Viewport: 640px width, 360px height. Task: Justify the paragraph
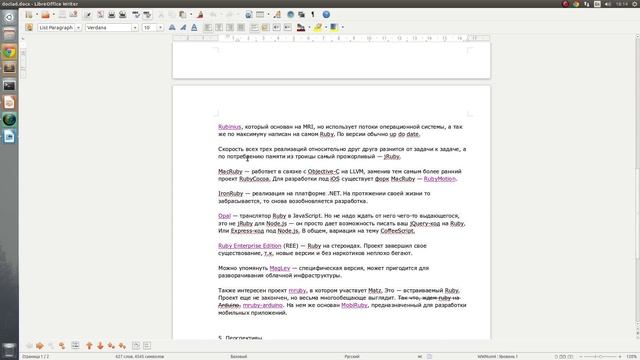click(x=241, y=27)
